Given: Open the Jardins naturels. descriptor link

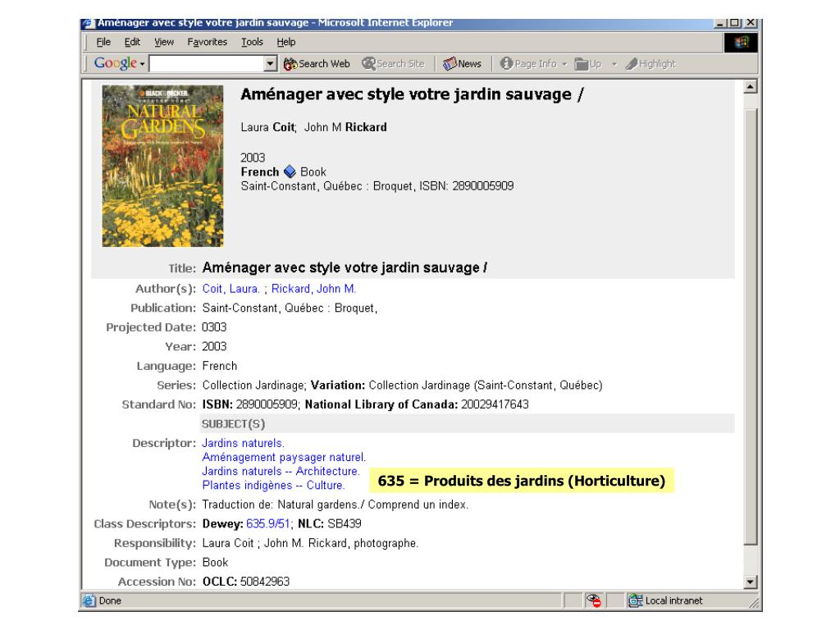Looking at the screenshot, I should (x=243, y=443).
